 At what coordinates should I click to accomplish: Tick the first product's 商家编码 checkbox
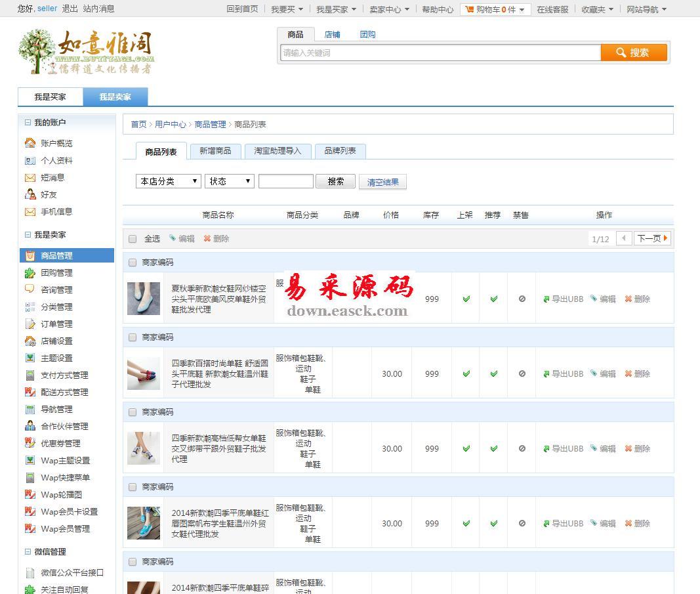click(133, 263)
